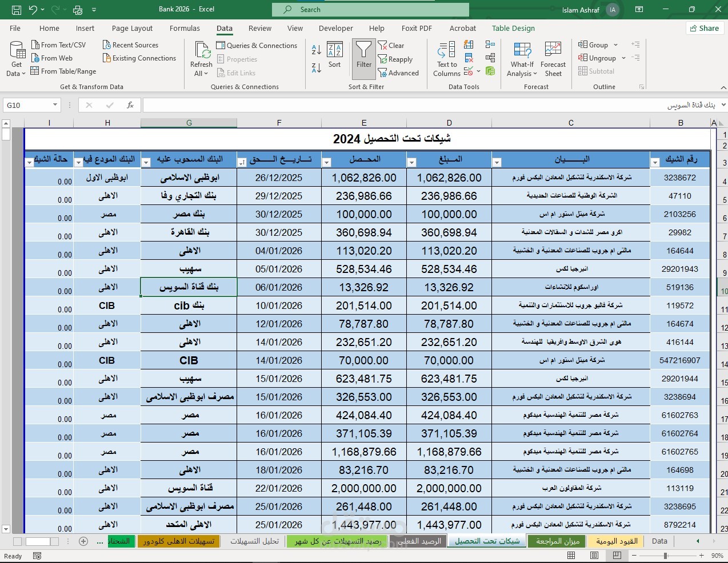Open Outline dialog launcher
The image size is (728, 563).
click(x=642, y=87)
